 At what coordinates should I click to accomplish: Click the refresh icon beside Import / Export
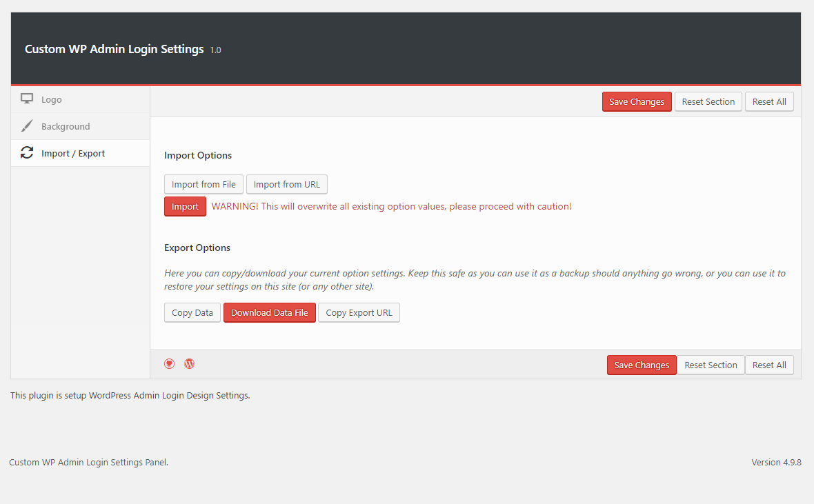(27, 152)
